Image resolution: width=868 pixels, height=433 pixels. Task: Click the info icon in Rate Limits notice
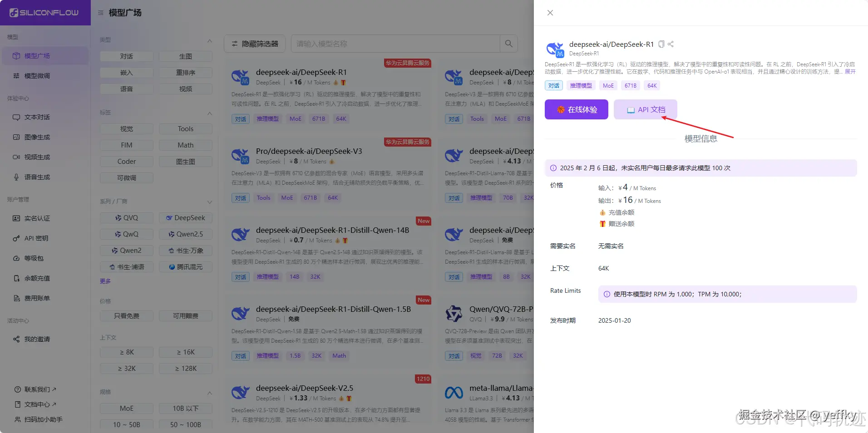(607, 294)
